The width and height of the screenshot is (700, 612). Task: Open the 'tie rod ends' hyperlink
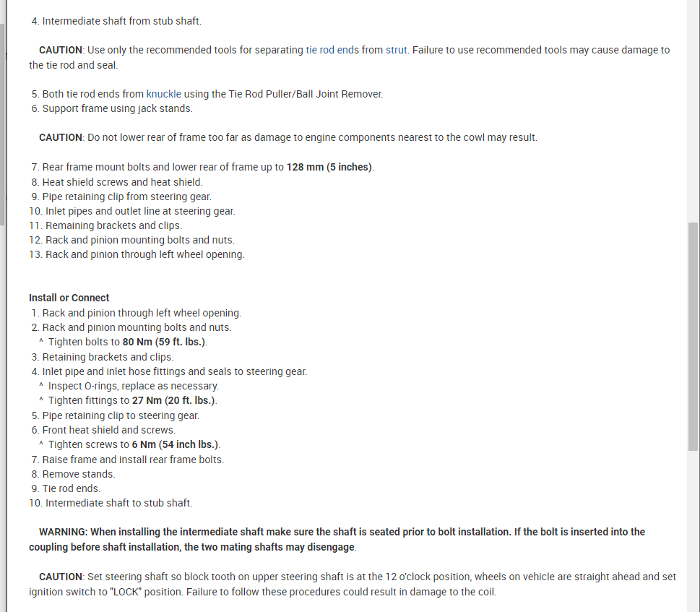point(332,51)
